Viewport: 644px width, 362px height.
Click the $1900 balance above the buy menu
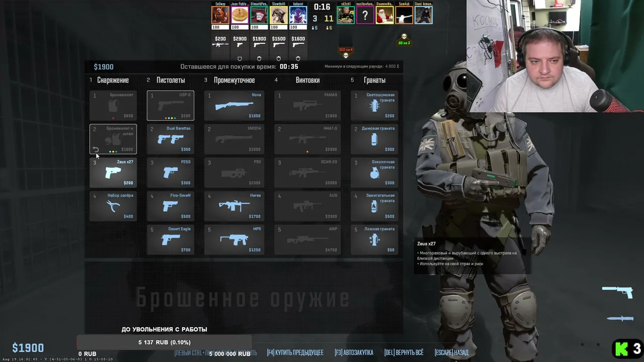coord(104,67)
